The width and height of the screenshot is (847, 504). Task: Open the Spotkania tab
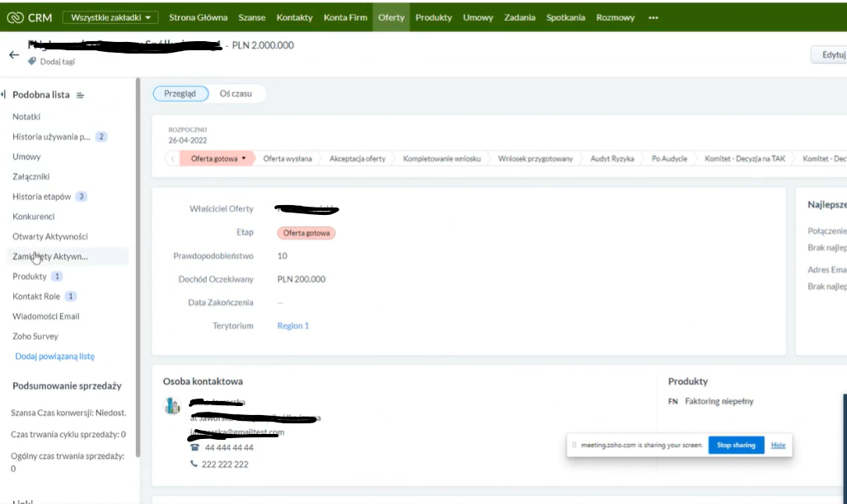(565, 18)
